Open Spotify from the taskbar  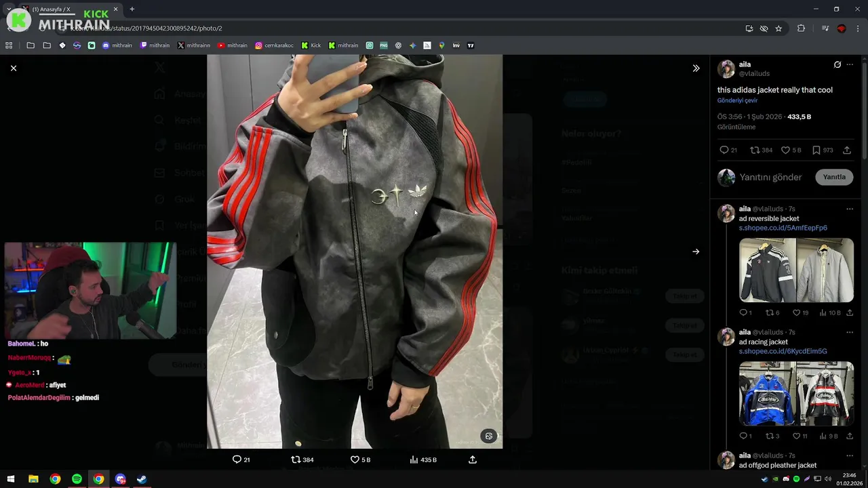77,479
